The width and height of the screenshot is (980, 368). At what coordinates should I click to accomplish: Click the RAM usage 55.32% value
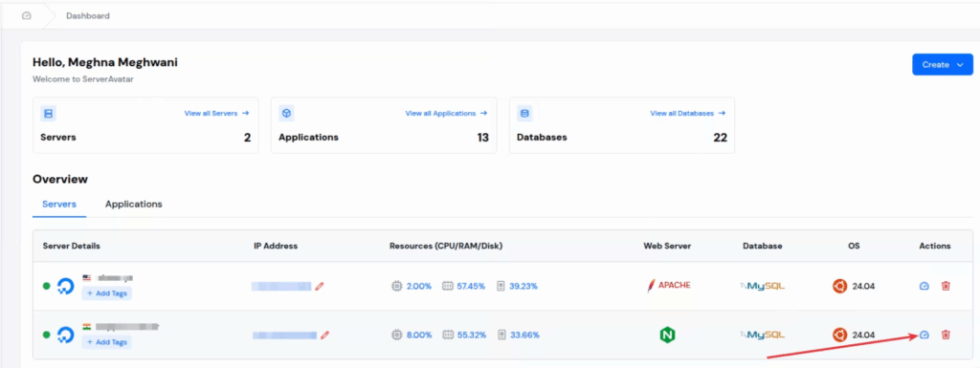pyautogui.click(x=472, y=335)
